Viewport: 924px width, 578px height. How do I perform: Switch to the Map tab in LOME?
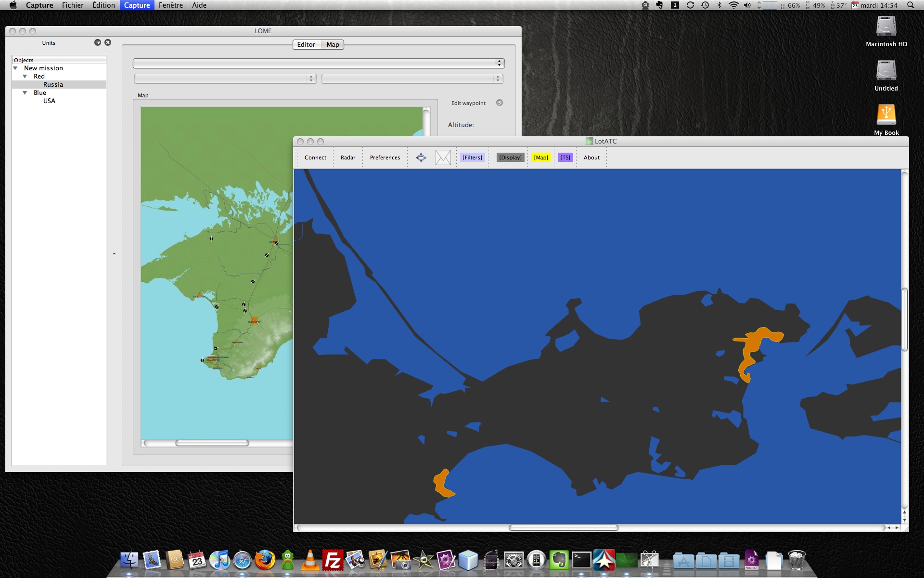333,44
